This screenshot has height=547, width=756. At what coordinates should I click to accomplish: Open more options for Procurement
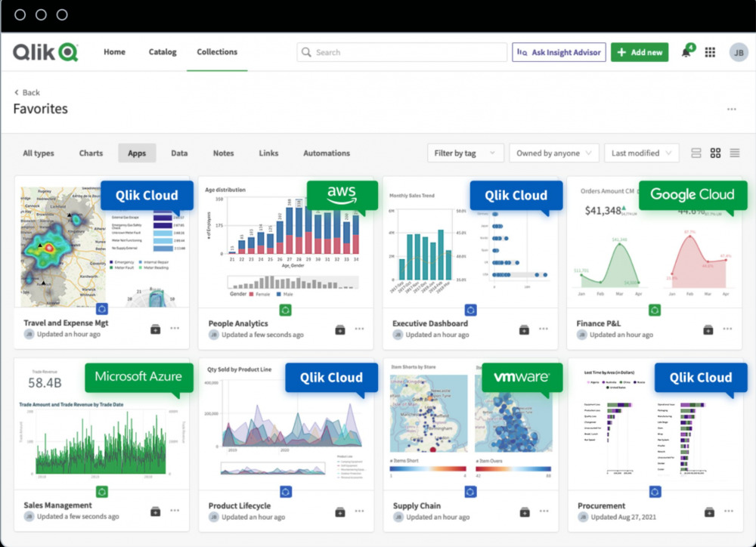(729, 511)
